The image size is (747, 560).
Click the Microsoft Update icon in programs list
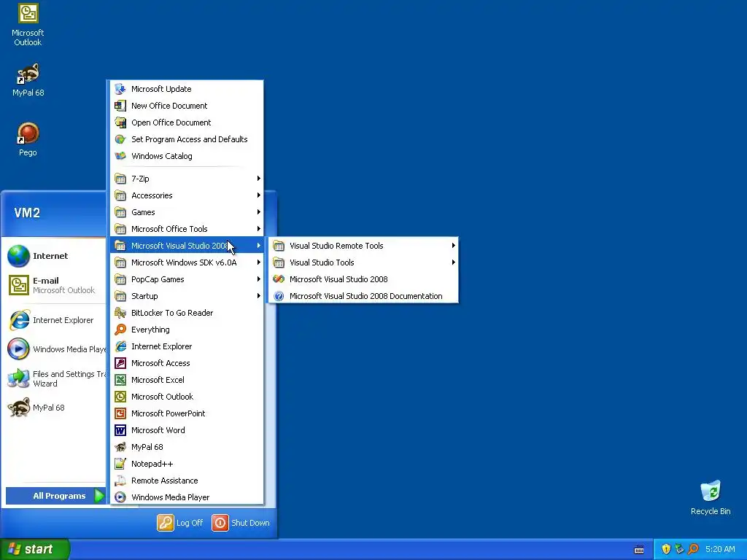[x=120, y=89]
